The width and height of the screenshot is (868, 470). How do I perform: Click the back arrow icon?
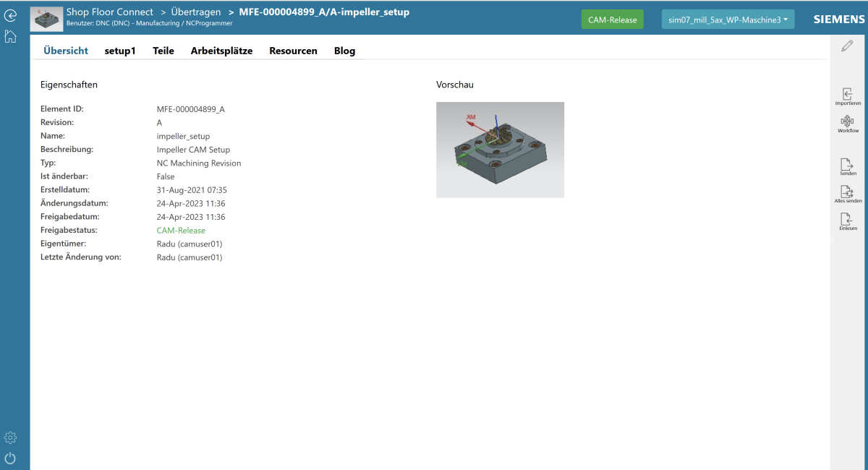(x=10, y=15)
